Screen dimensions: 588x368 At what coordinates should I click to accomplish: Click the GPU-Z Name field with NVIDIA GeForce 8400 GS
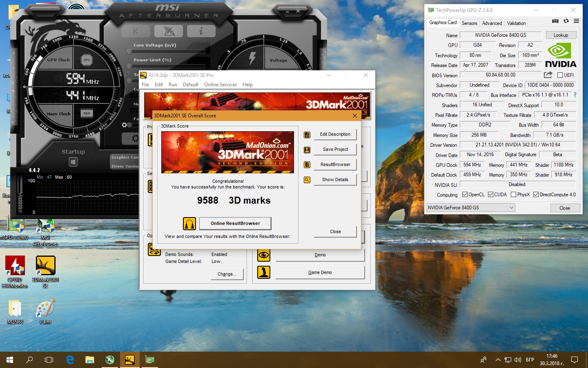click(500, 35)
